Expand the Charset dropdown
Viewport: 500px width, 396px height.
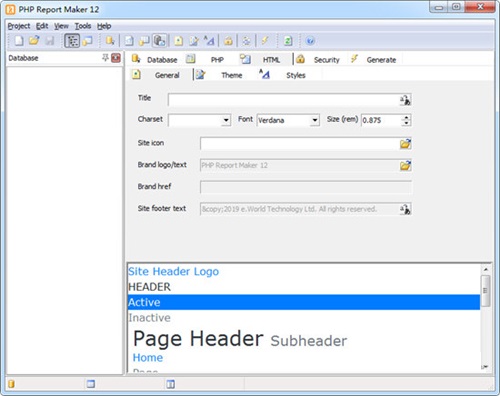pyautogui.click(x=226, y=120)
